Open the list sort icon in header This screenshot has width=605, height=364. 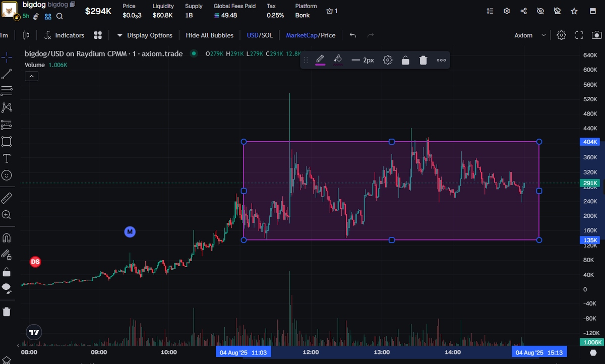click(491, 11)
